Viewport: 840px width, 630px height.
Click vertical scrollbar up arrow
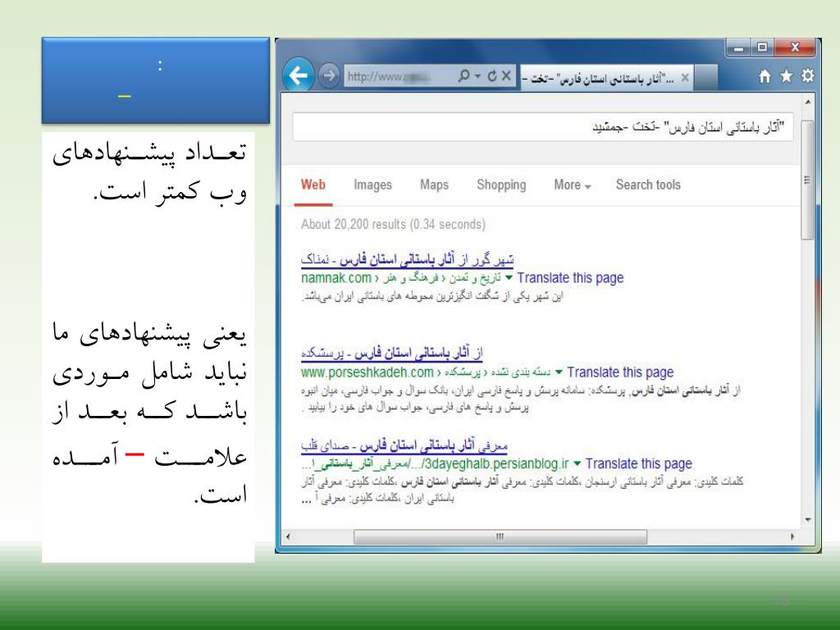click(x=808, y=101)
